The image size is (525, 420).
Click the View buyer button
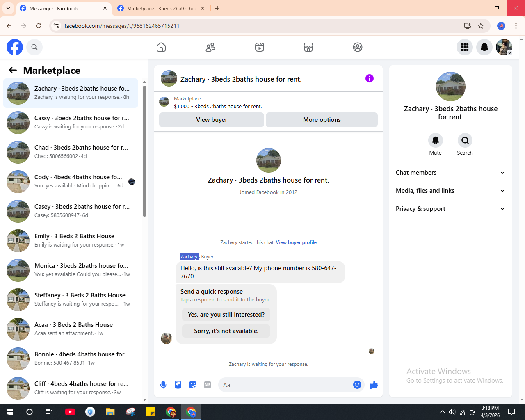tap(212, 120)
